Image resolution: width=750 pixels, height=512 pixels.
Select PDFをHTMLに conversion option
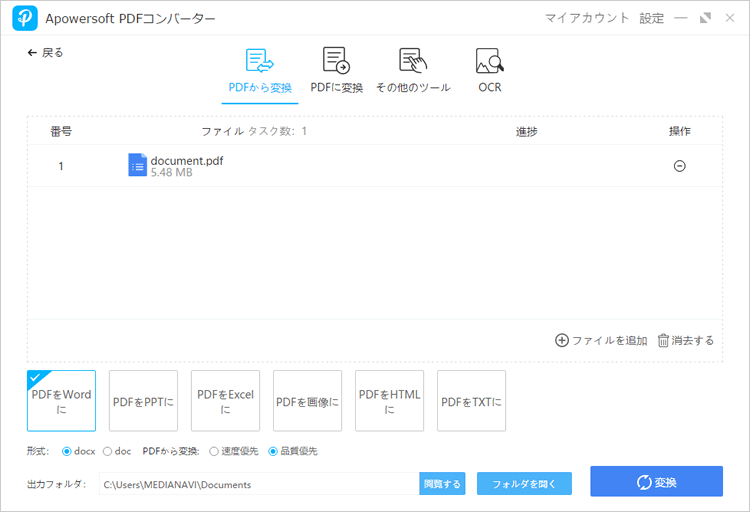(x=389, y=401)
